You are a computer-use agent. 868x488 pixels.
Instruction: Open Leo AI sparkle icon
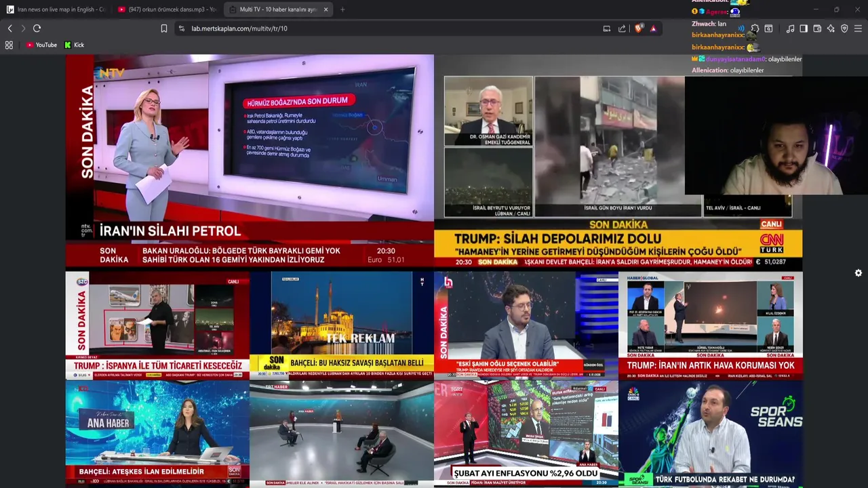coord(831,28)
